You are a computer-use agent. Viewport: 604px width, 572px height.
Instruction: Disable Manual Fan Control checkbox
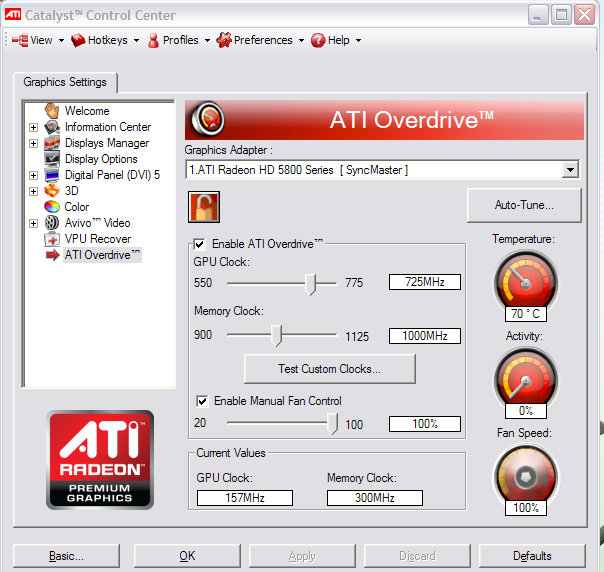point(203,401)
